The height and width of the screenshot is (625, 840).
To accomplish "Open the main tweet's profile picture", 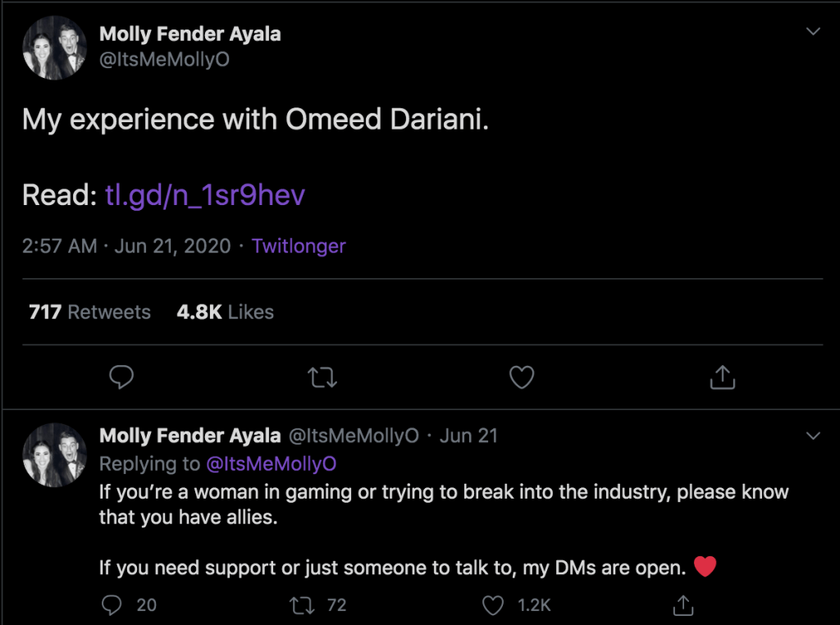I will click(55, 48).
